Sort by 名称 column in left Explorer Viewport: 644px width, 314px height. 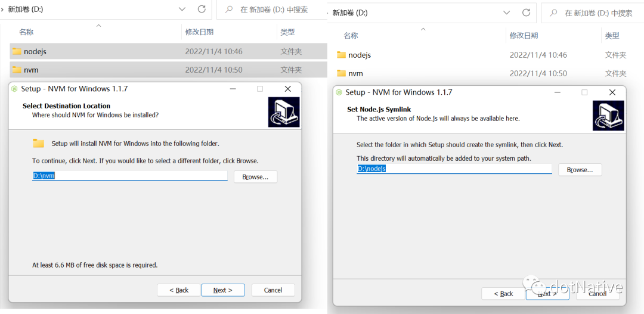coord(26,32)
